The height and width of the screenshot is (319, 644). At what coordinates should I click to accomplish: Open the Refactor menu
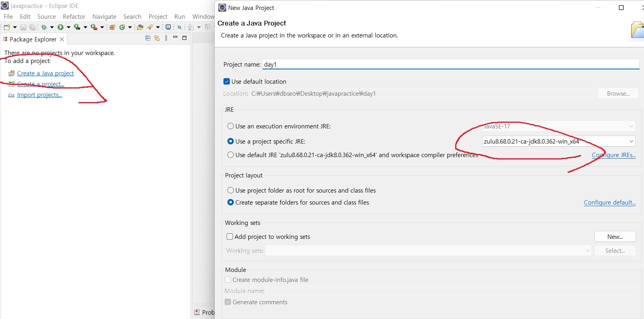[74, 16]
